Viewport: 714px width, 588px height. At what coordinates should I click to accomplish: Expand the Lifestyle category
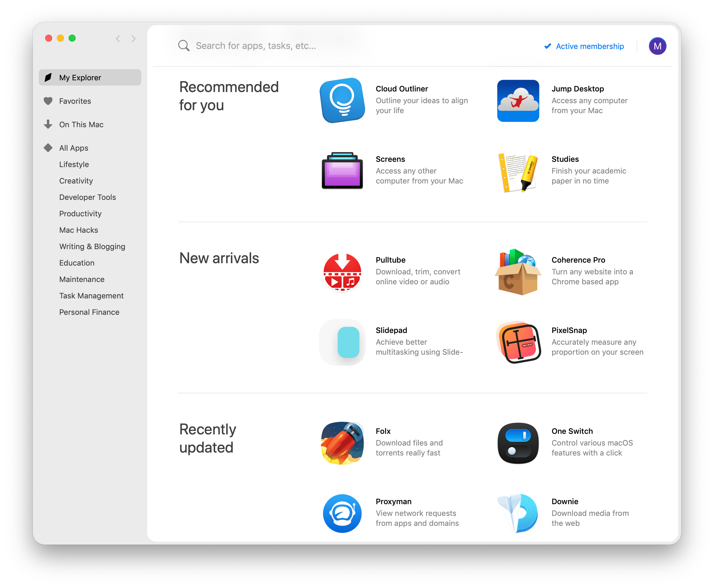(73, 164)
